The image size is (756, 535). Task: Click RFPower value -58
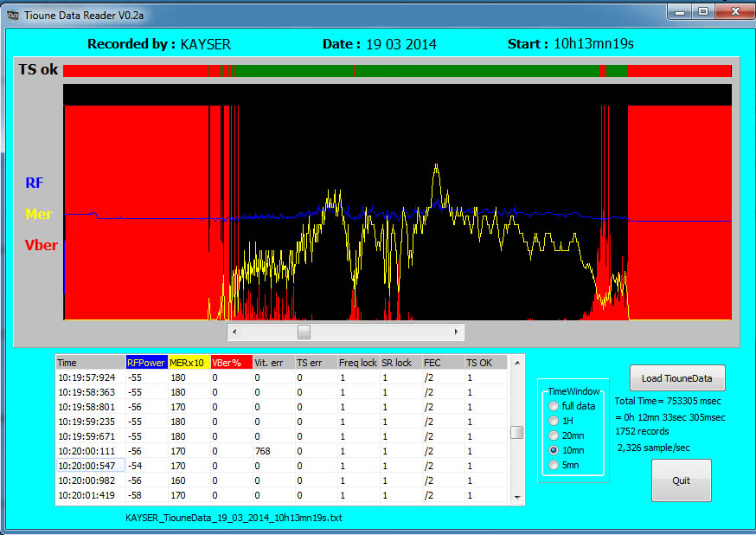tap(135, 495)
